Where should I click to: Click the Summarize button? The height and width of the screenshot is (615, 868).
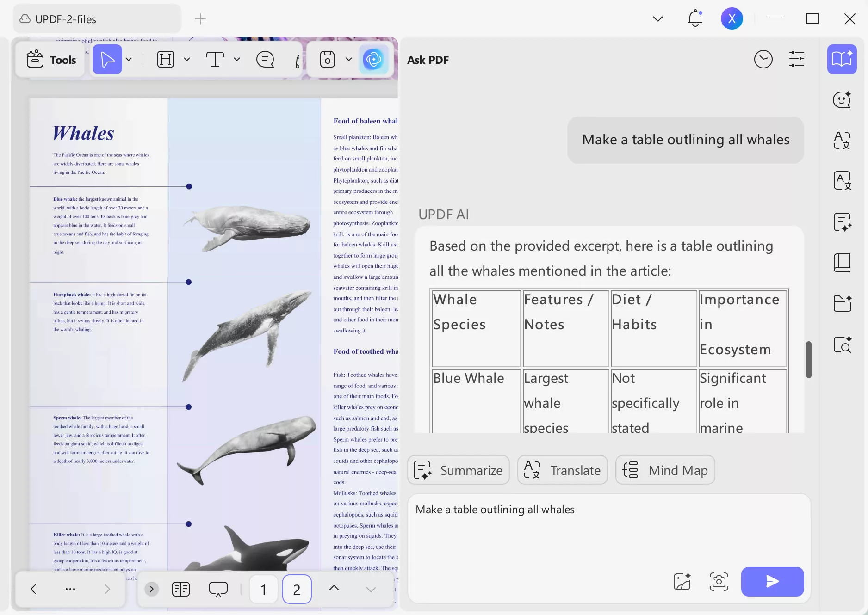pyautogui.click(x=458, y=470)
